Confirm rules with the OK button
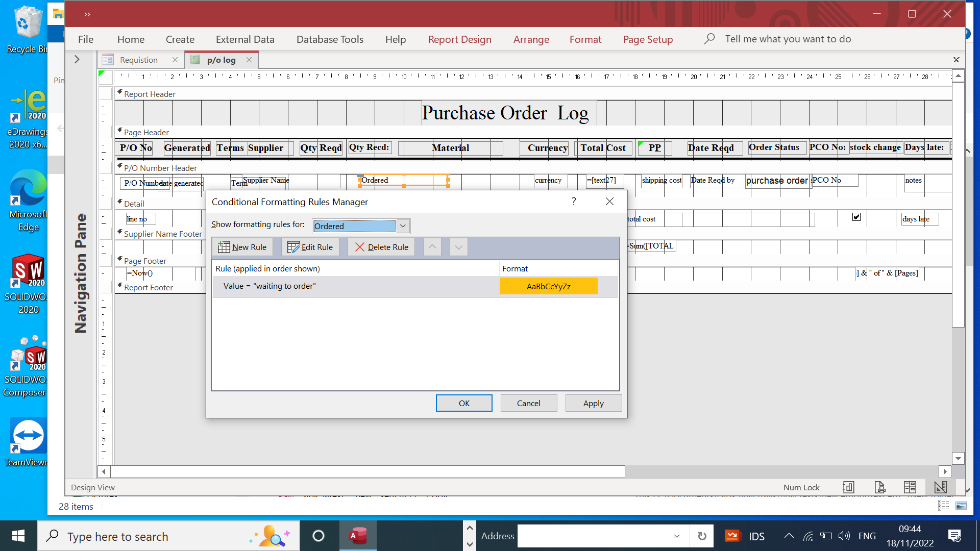This screenshot has height=551, width=980. pyautogui.click(x=464, y=403)
